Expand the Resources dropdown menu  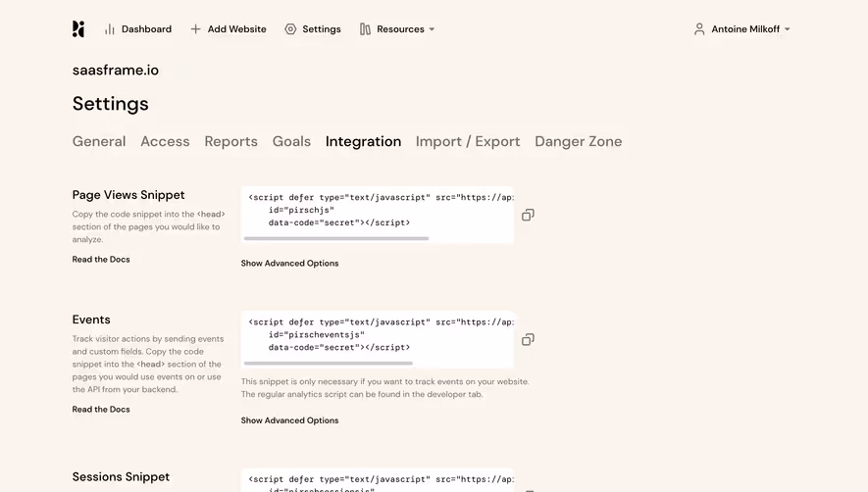click(397, 28)
